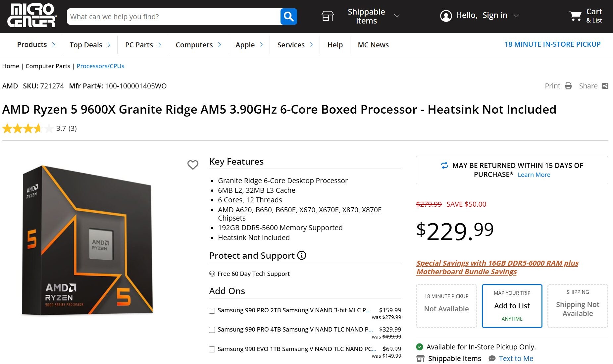
Task: Expand the Shippable Items store dropdown
Action: [396, 16]
